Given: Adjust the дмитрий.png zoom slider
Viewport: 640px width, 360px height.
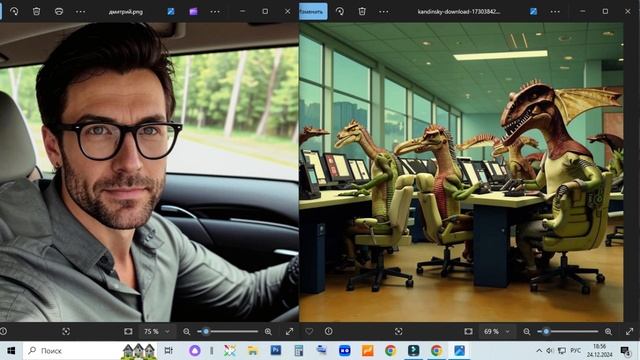Looking at the screenshot, I should pyautogui.click(x=228, y=331).
